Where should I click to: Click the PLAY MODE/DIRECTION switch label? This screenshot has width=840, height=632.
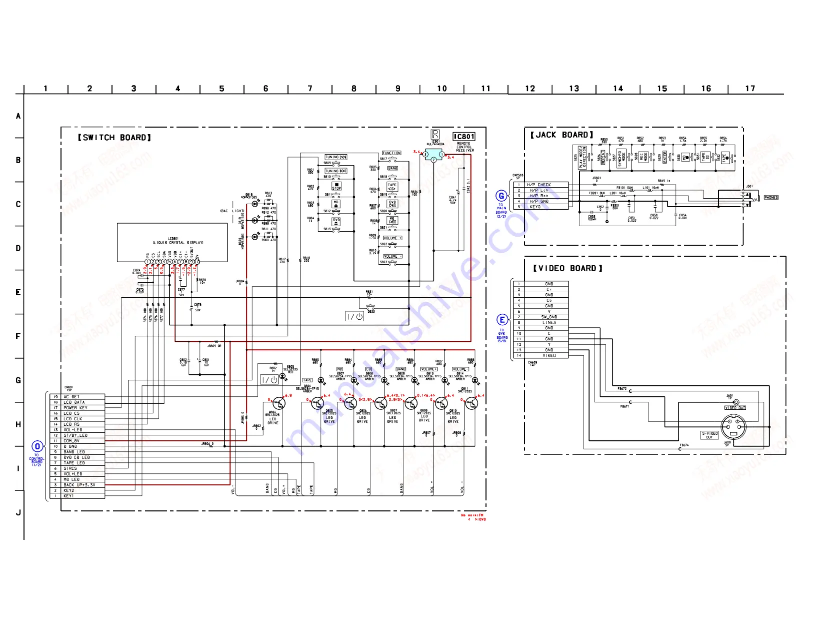click(x=582, y=158)
